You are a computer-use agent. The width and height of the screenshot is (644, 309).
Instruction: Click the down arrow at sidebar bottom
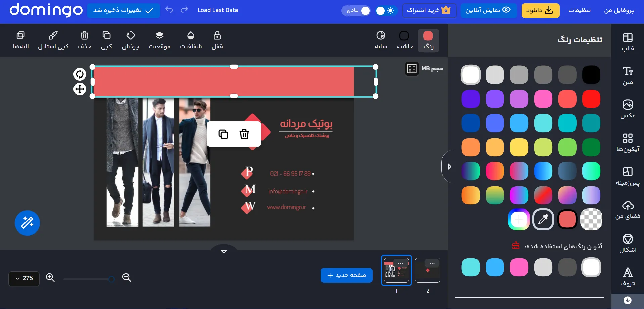pyautogui.click(x=628, y=300)
